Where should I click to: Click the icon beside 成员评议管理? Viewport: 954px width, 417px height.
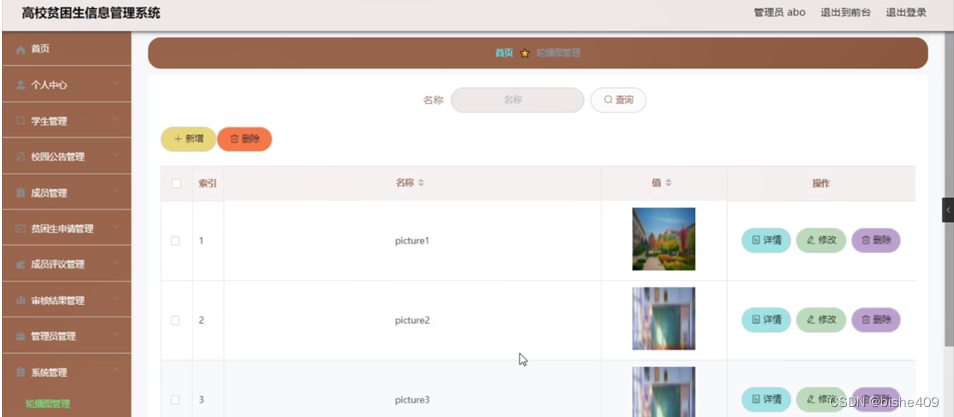[21, 265]
